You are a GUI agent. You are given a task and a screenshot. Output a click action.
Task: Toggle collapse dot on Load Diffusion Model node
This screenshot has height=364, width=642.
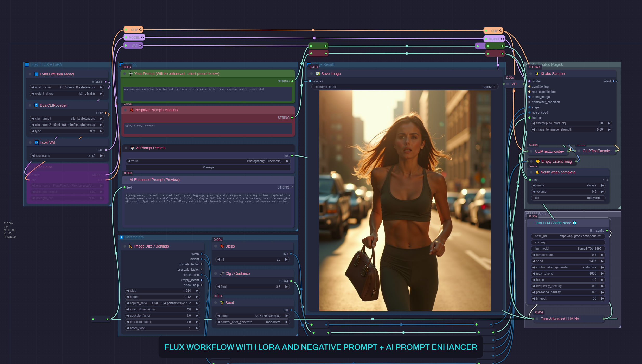tap(30, 74)
